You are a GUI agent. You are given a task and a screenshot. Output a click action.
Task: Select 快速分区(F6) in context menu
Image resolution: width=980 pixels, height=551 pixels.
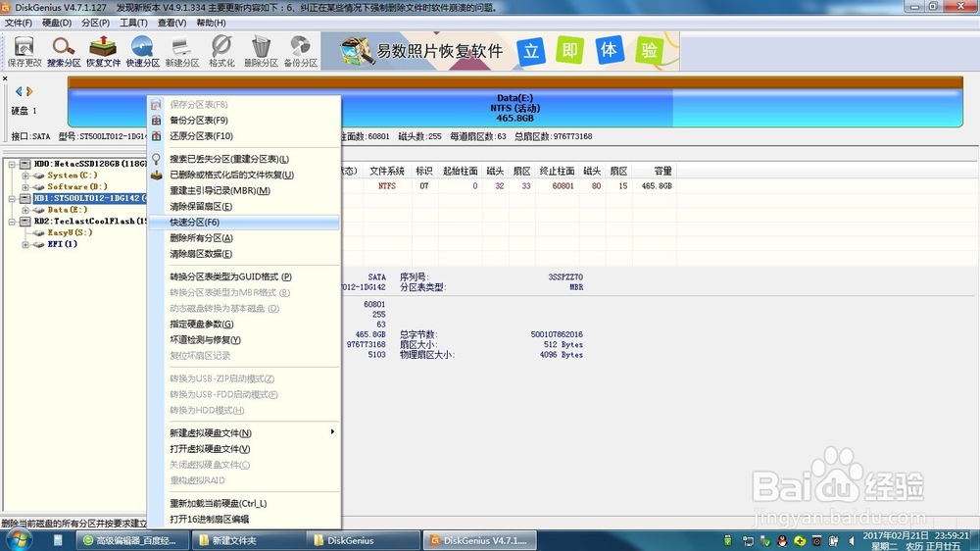tap(244, 222)
